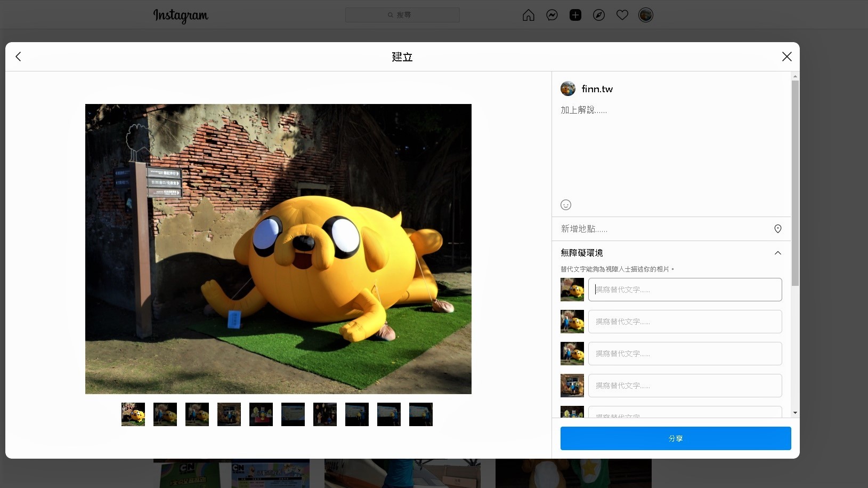Focus the third alt text input

685,354
